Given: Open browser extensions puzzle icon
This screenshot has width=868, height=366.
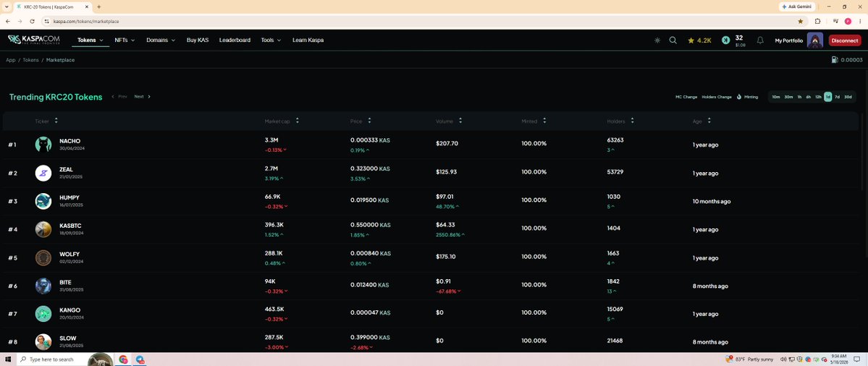Looking at the screenshot, I should (x=817, y=21).
